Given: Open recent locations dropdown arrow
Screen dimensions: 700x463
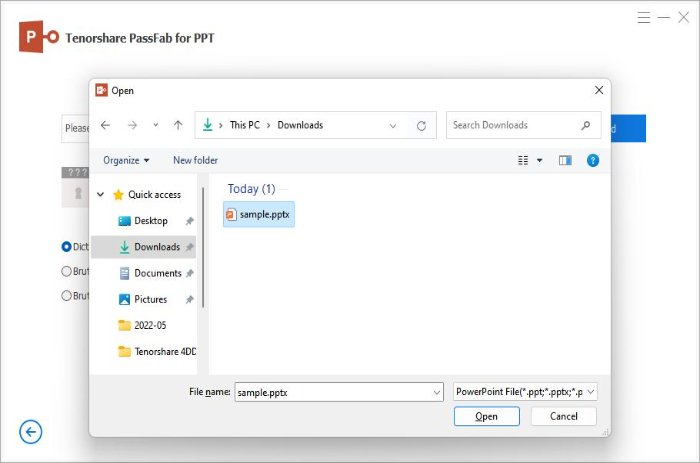Looking at the screenshot, I should [155, 125].
